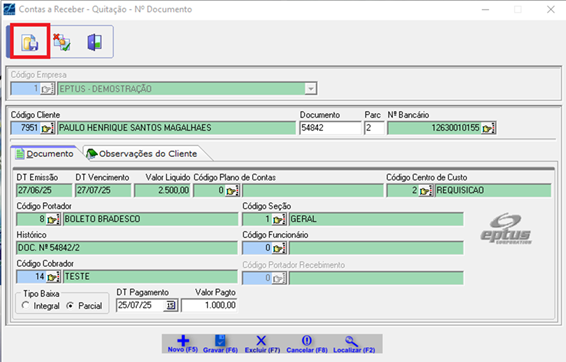Expand the EPTUS - DEMOSTRAÇÃO company dropdown
Image resolution: width=566 pixels, height=362 pixels.
310,89
